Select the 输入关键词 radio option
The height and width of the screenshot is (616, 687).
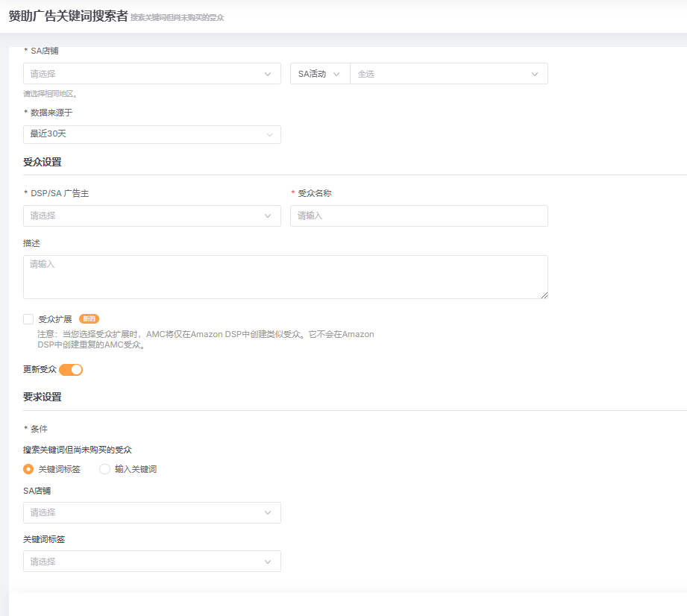(x=104, y=469)
